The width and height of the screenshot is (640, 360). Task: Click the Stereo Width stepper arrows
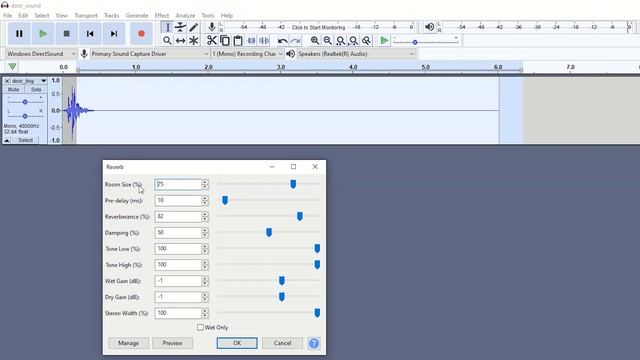click(205, 313)
